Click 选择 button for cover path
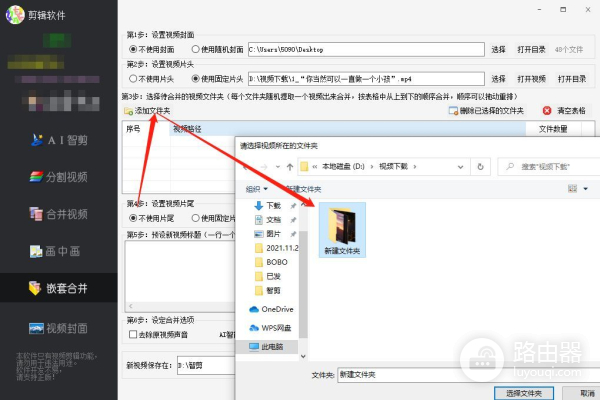 pos(498,49)
